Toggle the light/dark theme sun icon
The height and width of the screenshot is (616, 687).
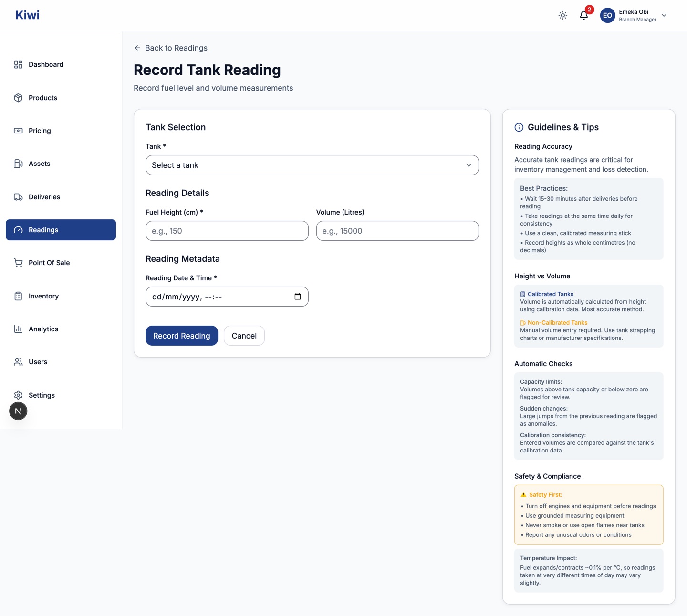[563, 15]
